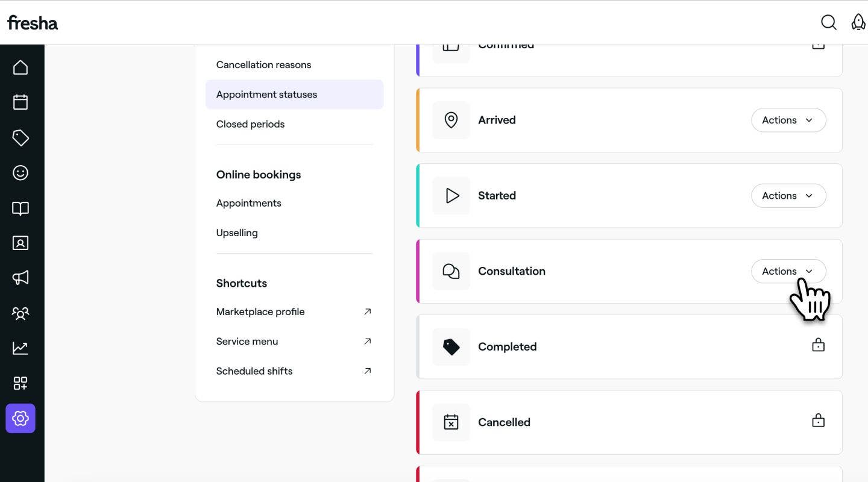
Task: Click the Completed status name
Action: [507, 346]
